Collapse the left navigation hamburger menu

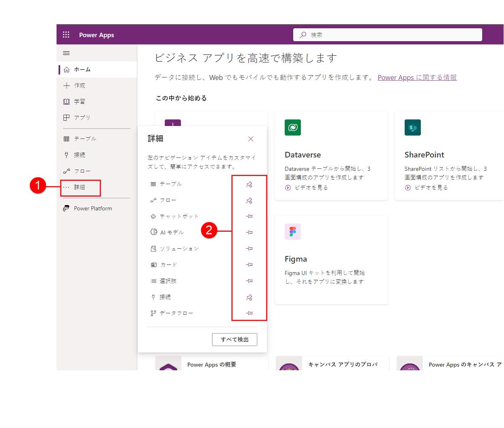point(66,53)
